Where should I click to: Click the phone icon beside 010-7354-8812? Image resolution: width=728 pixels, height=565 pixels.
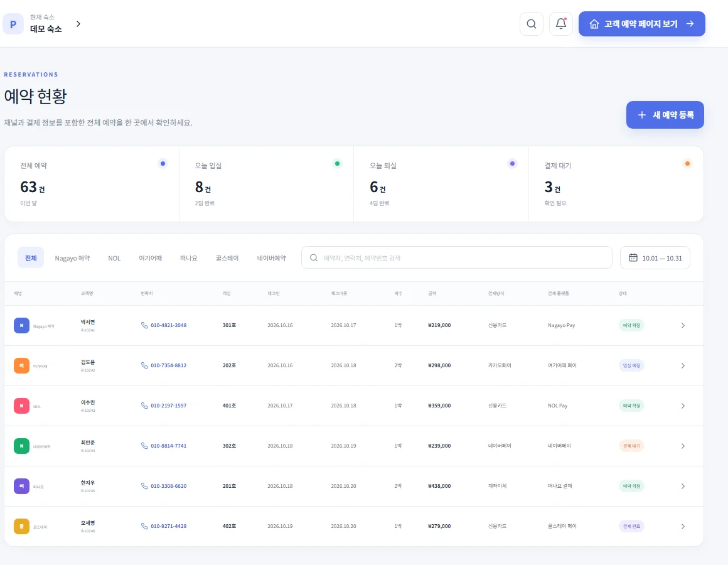point(144,365)
